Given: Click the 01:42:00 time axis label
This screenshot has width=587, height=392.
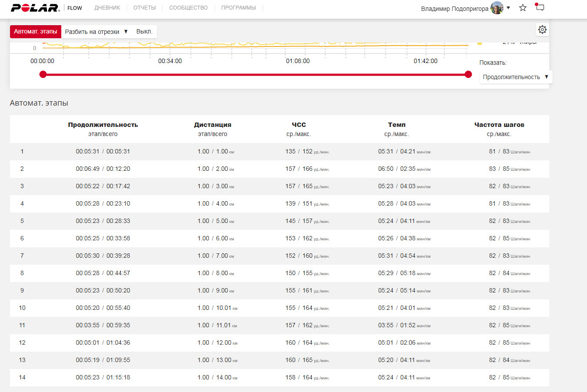Looking at the screenshot, I should pos(426,61).
